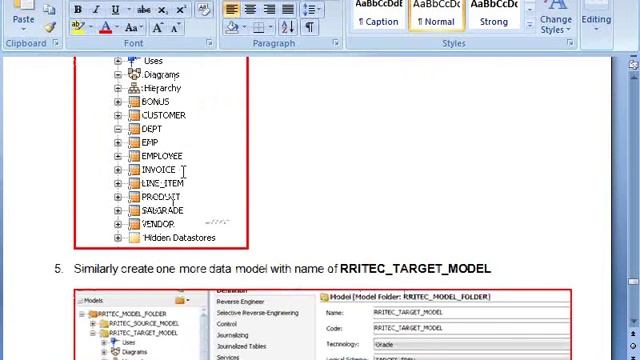This screenshot has height=360, width=640.
Task: Toggle Strikethrough text
Action: 143,10
